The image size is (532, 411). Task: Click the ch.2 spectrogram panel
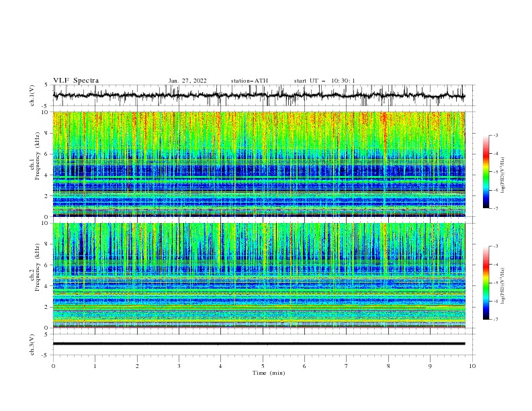(x=259, y=275)
